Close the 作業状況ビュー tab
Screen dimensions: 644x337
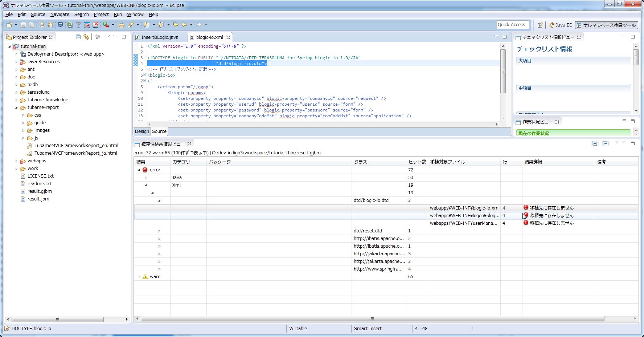pos(557,122)
